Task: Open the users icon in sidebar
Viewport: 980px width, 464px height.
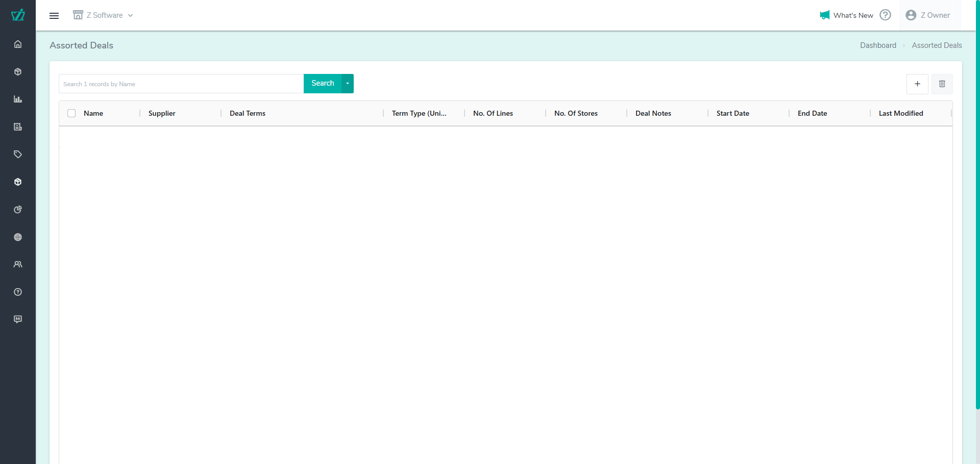Action: click(18, 265)
